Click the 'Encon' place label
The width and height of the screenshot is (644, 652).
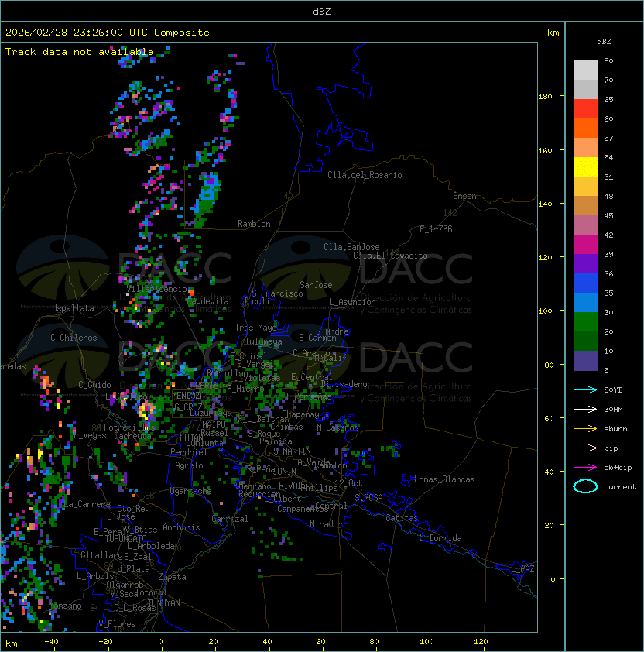click(x=464, y=196)
